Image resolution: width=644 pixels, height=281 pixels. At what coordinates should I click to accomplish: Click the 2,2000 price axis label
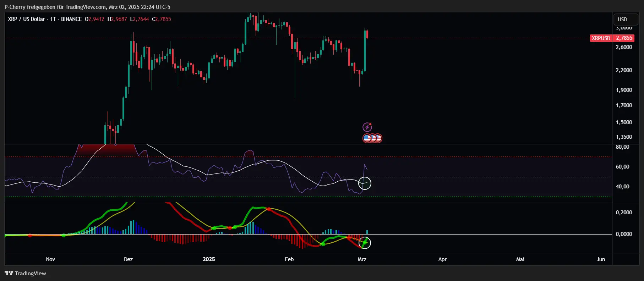(x=624, y=70)
